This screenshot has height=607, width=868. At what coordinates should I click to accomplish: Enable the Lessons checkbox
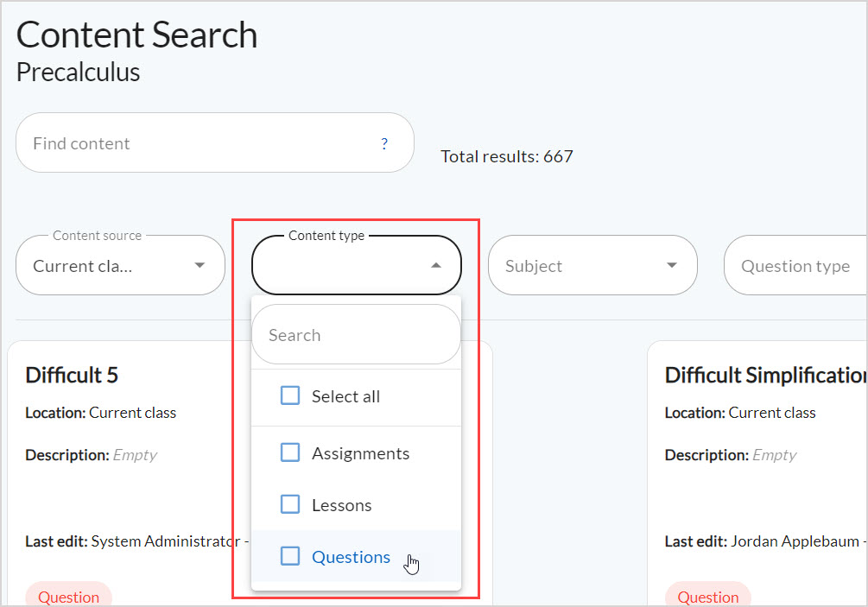pos(290,504)
